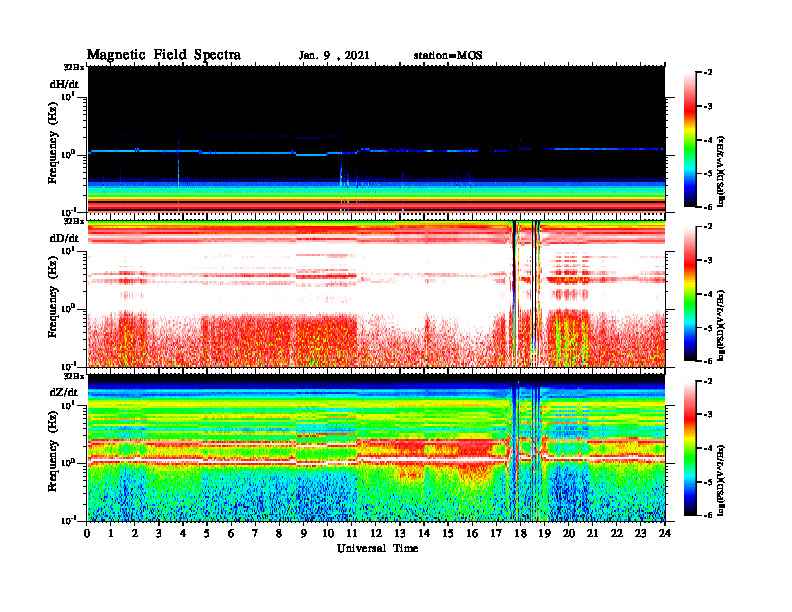Click hour '6' on time axis
This screenshot has height=612, width=792.
tap(231, 533)
